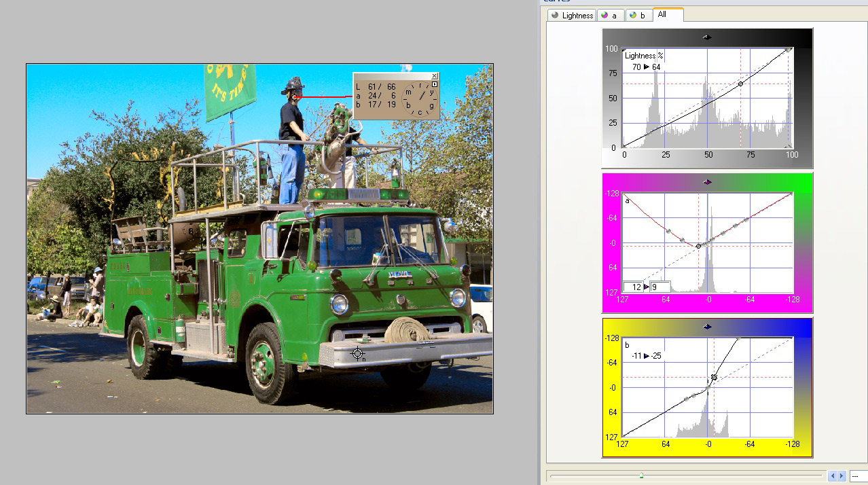Click the a curve output value field 9
Screen dimensions: 868x485
click(x=660, y=287)
